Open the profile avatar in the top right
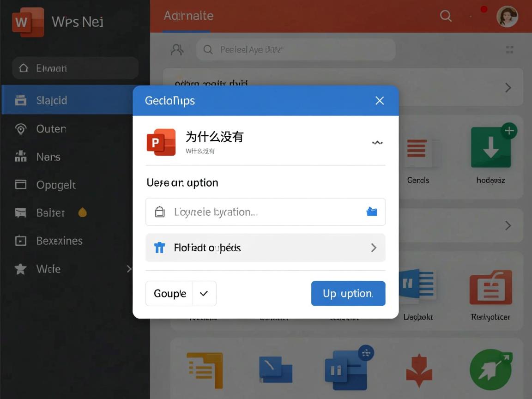The height and width of the screenshot is (399, 532). coord(507,16)
